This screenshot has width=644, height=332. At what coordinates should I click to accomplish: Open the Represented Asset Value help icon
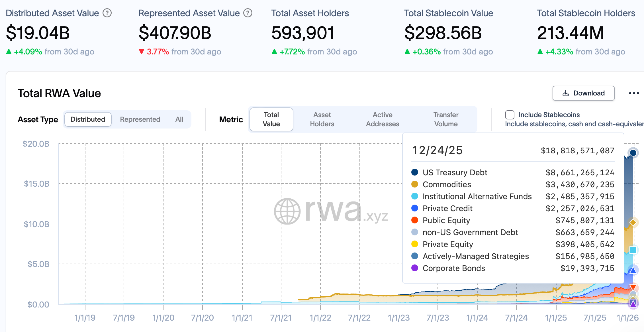pyautogui.click(x=248, y=13)
